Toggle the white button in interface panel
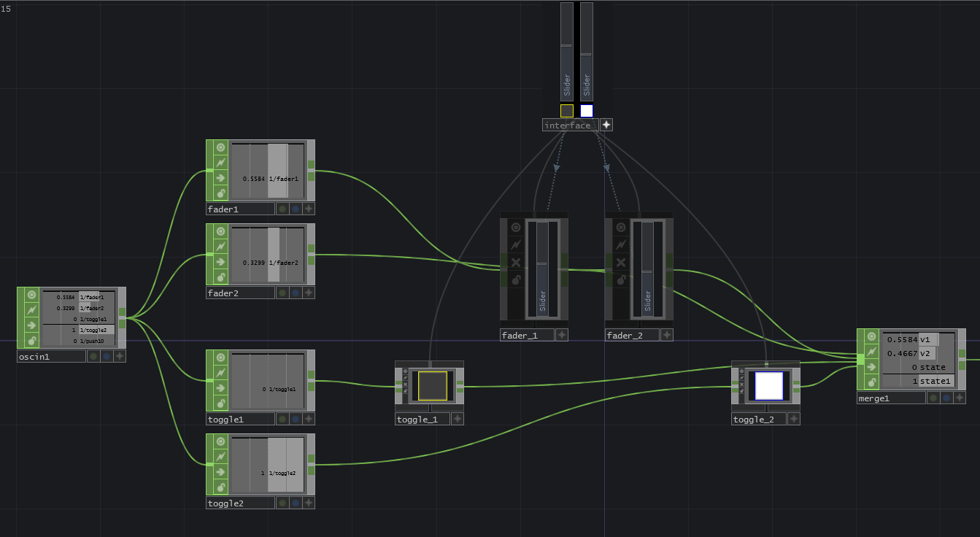The width and height of the screenshot is (980, 537). tap(587, 111)
